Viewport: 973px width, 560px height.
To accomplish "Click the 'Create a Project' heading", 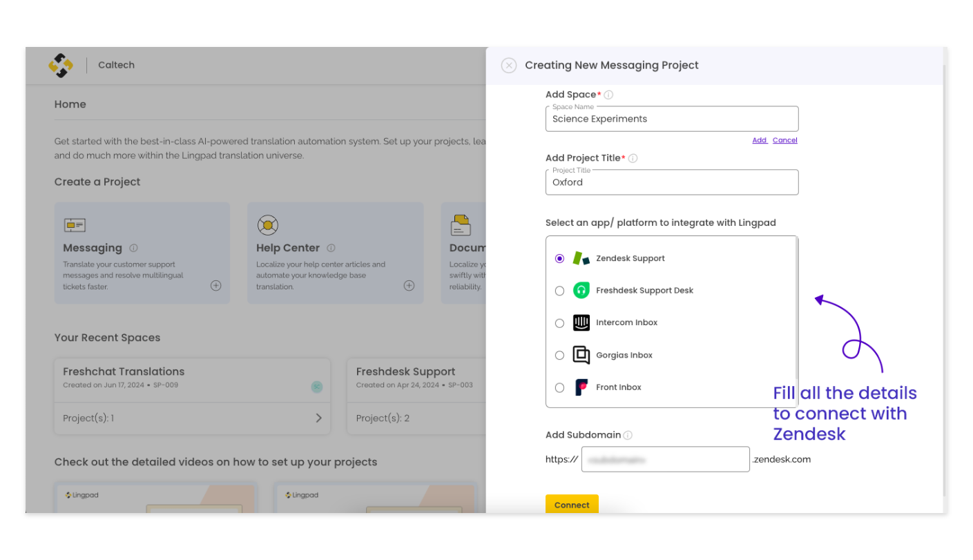I will [x=97, y=182].
